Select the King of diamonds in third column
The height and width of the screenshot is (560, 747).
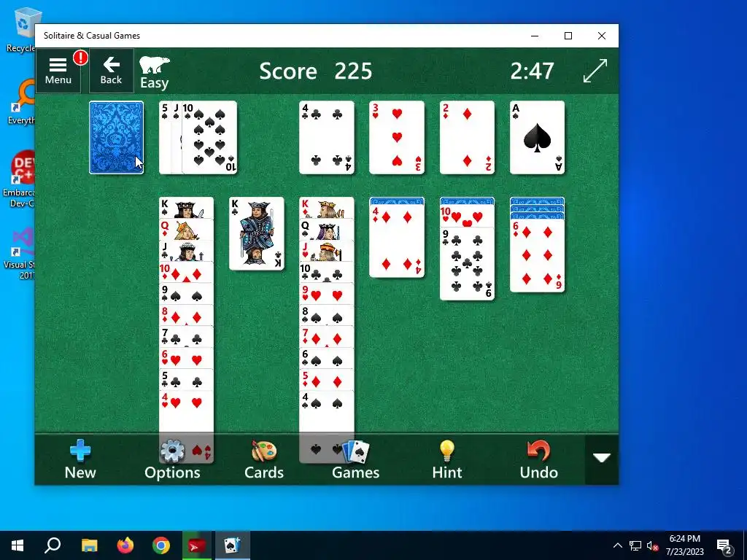pyautogui.click(x=326, y=208)
